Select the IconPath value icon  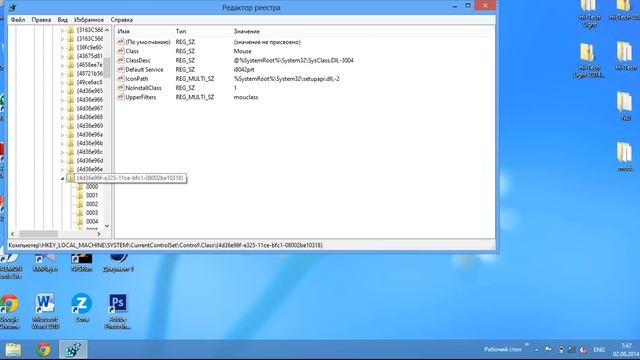point(120,78)
